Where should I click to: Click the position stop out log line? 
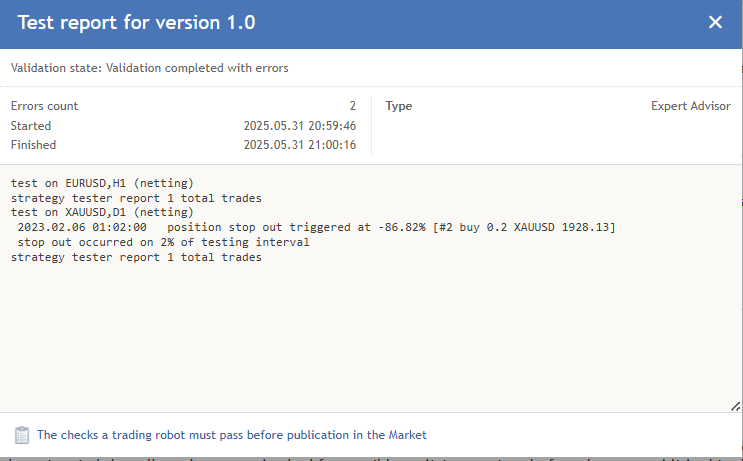point(316,228)
